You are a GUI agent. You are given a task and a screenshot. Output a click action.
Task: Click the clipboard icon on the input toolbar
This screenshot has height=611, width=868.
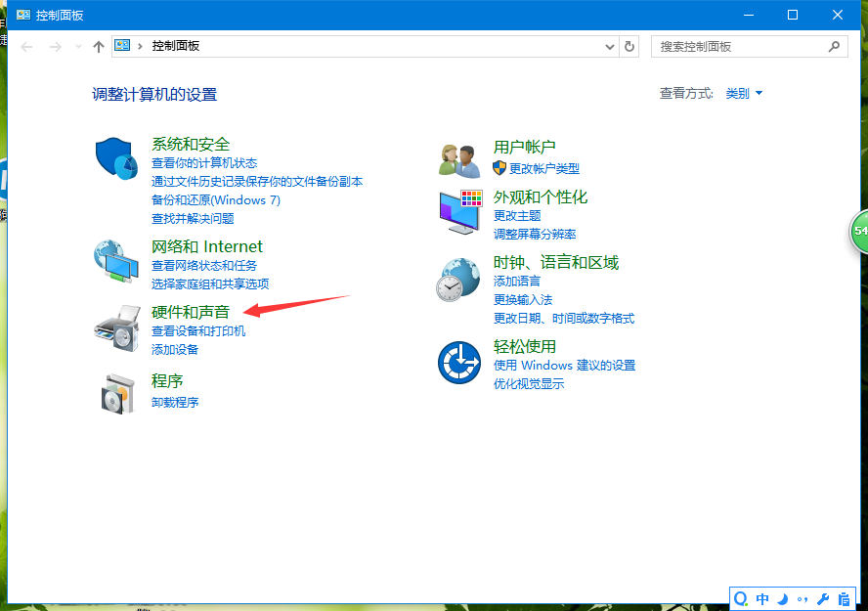pyautogui.click(x=845, y=597)
